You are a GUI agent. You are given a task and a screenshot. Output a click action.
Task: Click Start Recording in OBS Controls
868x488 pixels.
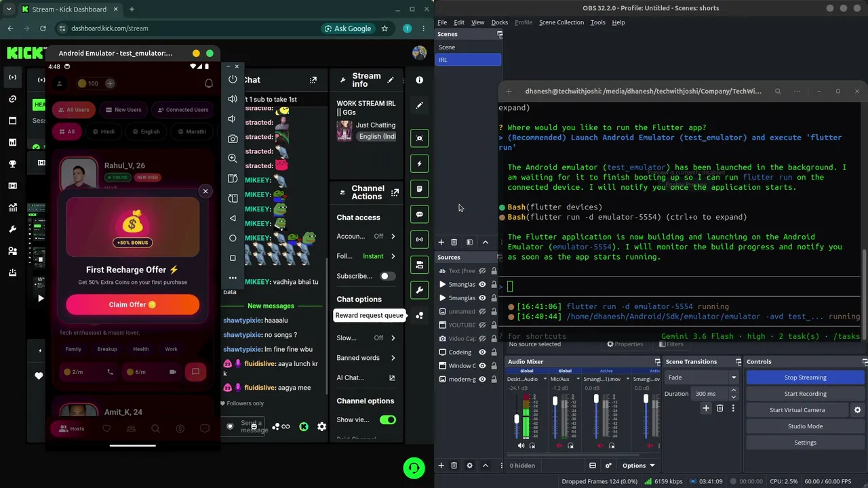pyautogui.click(x=805, y=394)
